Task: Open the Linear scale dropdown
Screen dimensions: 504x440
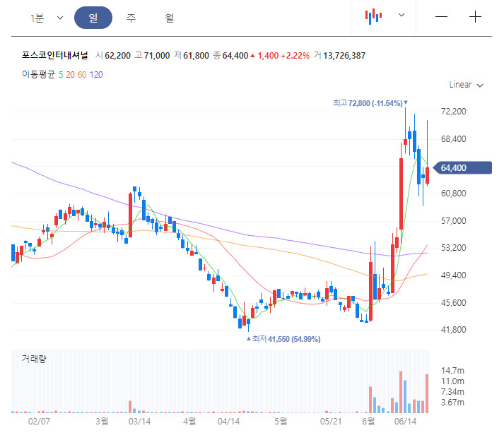Action: (x=466, y=85)
